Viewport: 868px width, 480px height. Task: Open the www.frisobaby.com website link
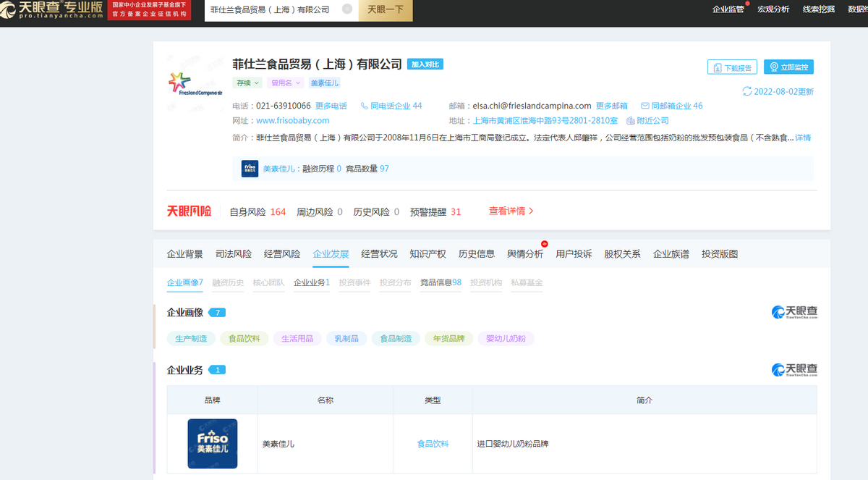(293, 121)
